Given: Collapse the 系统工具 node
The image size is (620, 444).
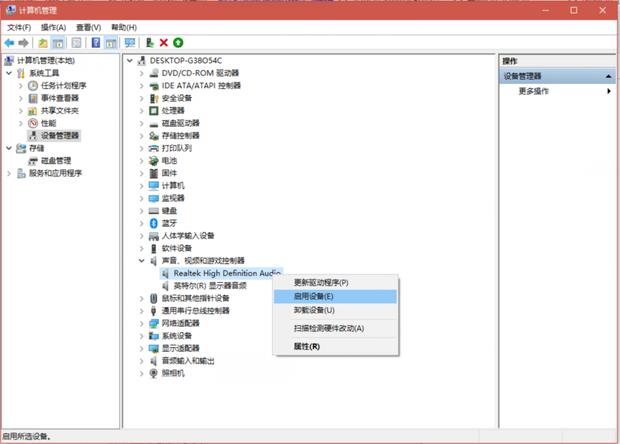Looking at the screenshot, I should [x=10, y=73].
